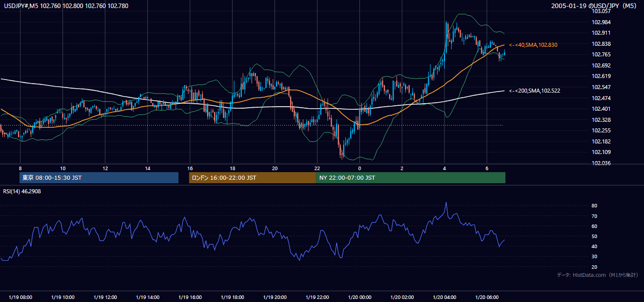The width and height of the screenshot is (644, 302).
Task: Click bottom time label 1/19 10:00
Action: tap(62, 297)
